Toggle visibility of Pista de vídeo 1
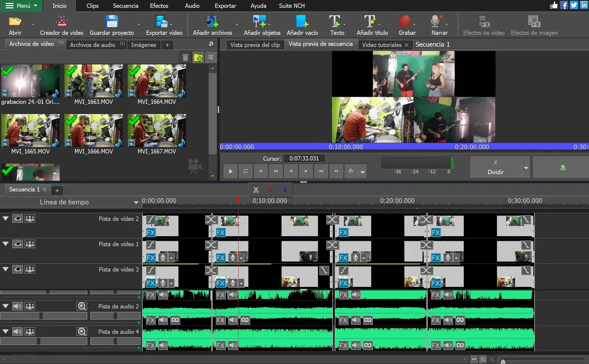Viewport: 589px width, 364px height. tap(17, 244)
